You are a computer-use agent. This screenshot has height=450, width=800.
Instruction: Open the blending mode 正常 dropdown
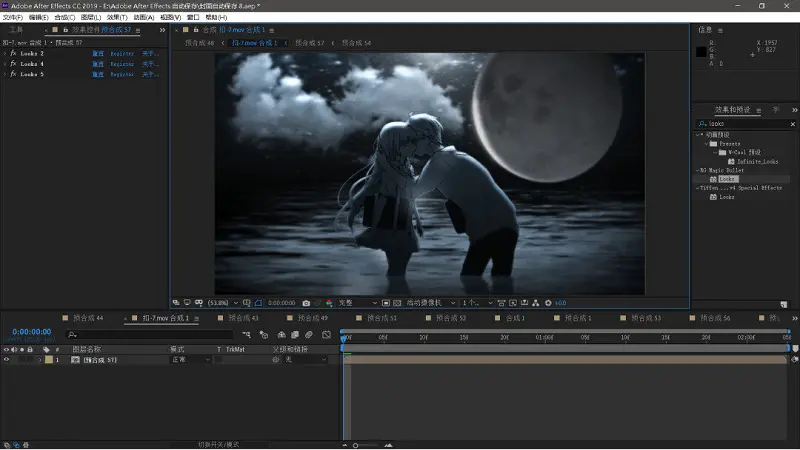[x=190, y=360]
